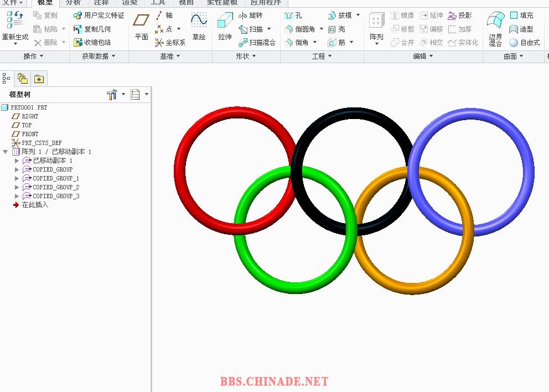Select the 筋 rib tool
Image resolution: width=549 pixels, height=392 pixels.
click(x=336, y=43)
